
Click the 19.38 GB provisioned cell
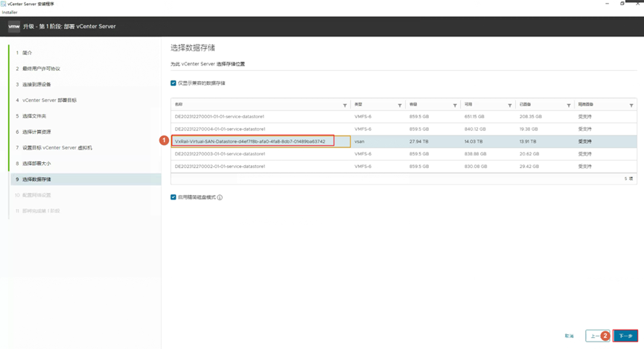[529, 129]
